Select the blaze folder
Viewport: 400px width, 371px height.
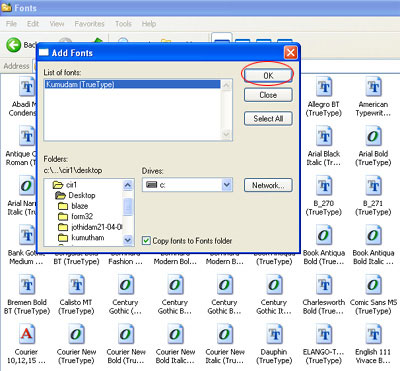73,206
